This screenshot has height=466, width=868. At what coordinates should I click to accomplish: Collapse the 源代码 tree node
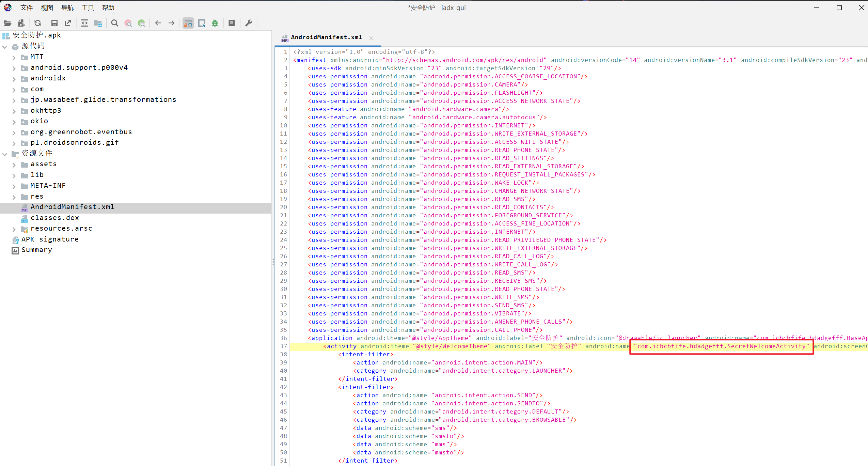pyautogui.click(x=5, y=47)
